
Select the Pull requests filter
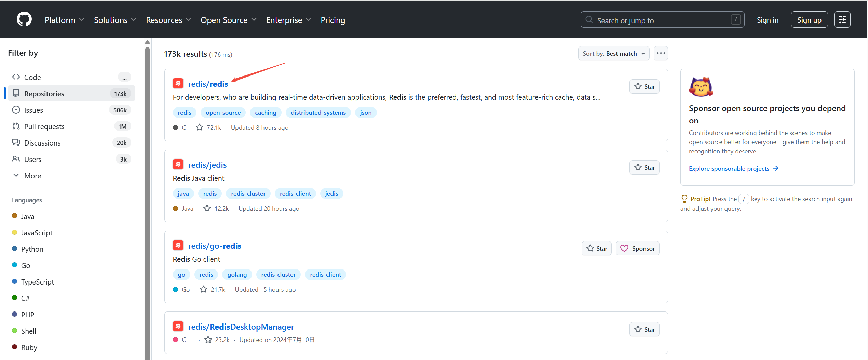point(44,126)
